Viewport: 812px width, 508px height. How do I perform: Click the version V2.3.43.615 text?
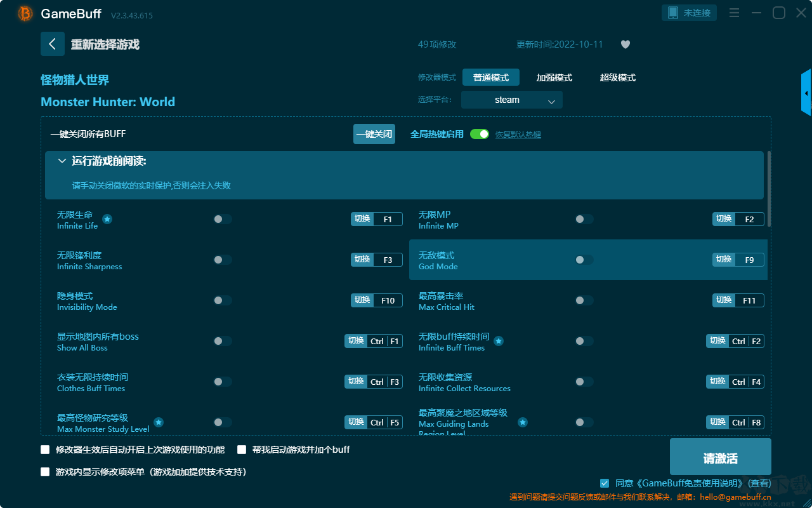click(x=132, y=15)
